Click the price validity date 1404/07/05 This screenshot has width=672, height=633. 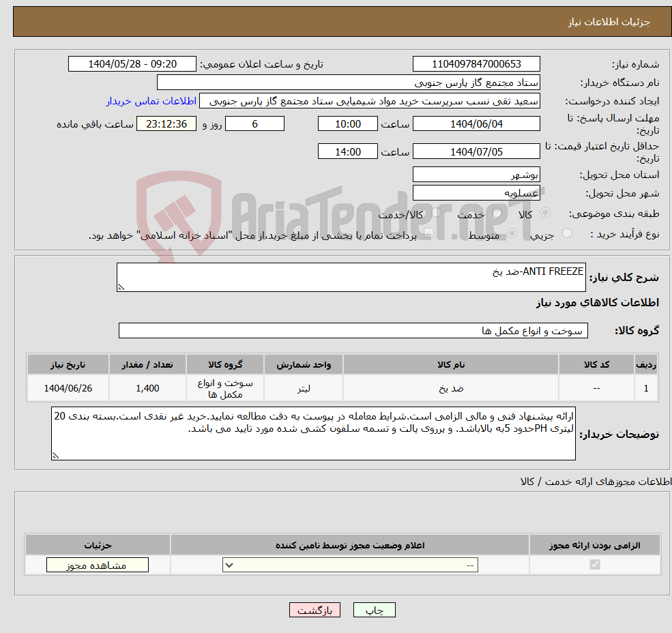click(476, 151)
